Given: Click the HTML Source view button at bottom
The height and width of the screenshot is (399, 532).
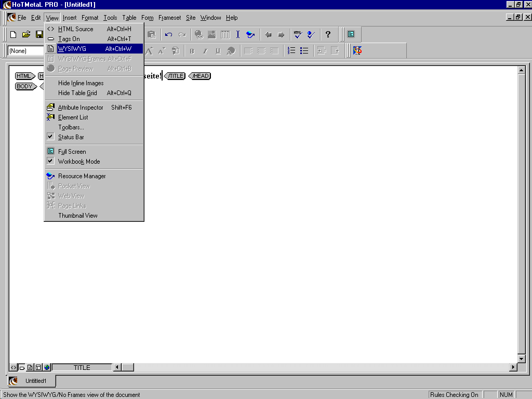Looking at the screenshot, I should 13,367.
